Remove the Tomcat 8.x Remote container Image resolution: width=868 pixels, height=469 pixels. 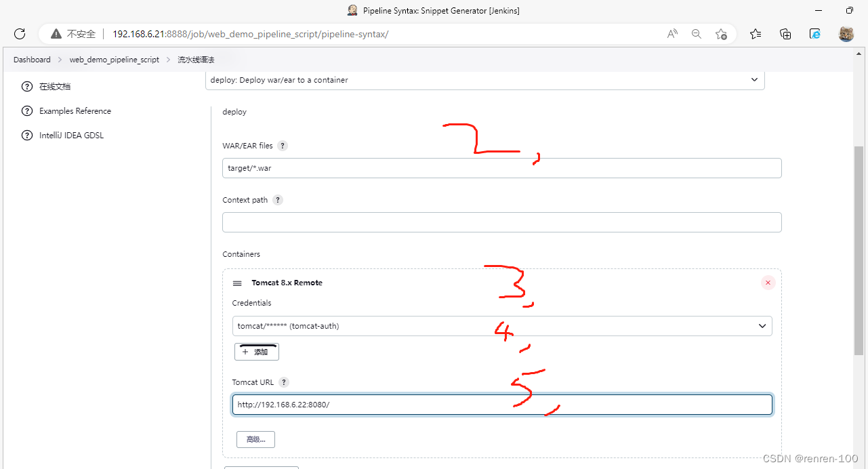point(768,283)
